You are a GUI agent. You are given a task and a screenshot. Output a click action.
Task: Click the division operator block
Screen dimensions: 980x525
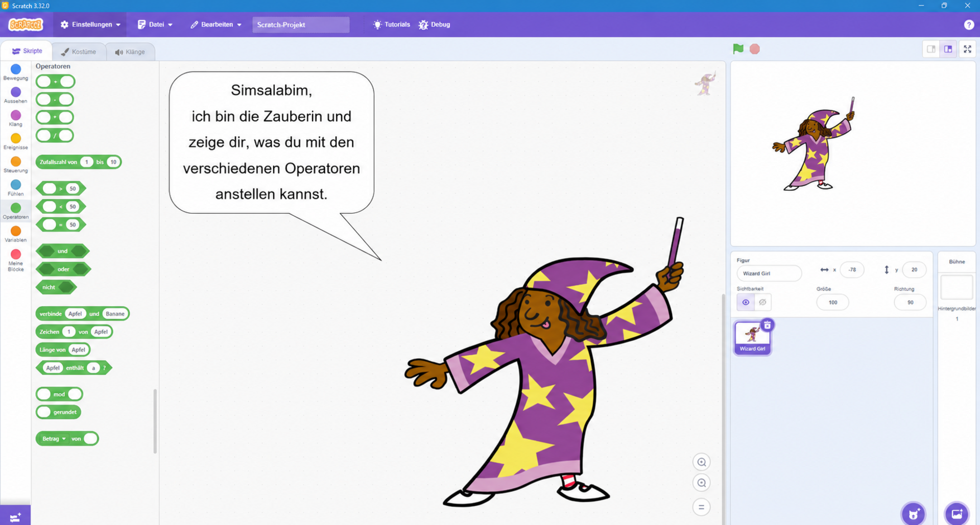(x=55, y=136)
